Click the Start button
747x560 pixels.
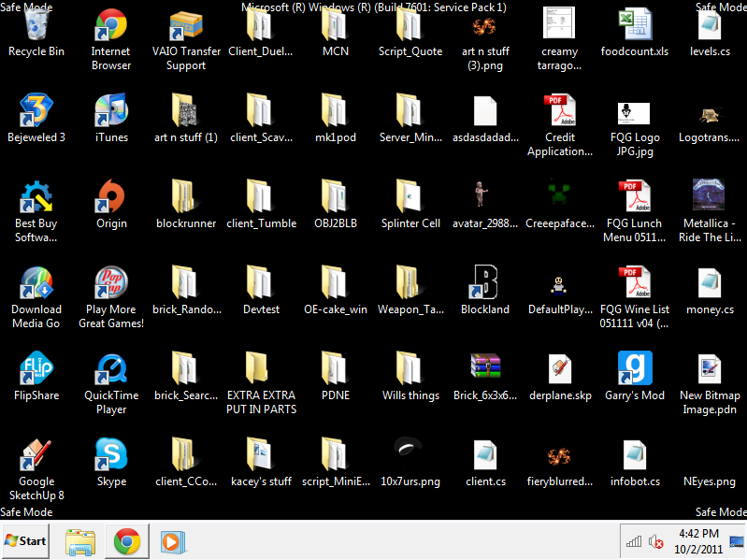(x=26, y=540)
